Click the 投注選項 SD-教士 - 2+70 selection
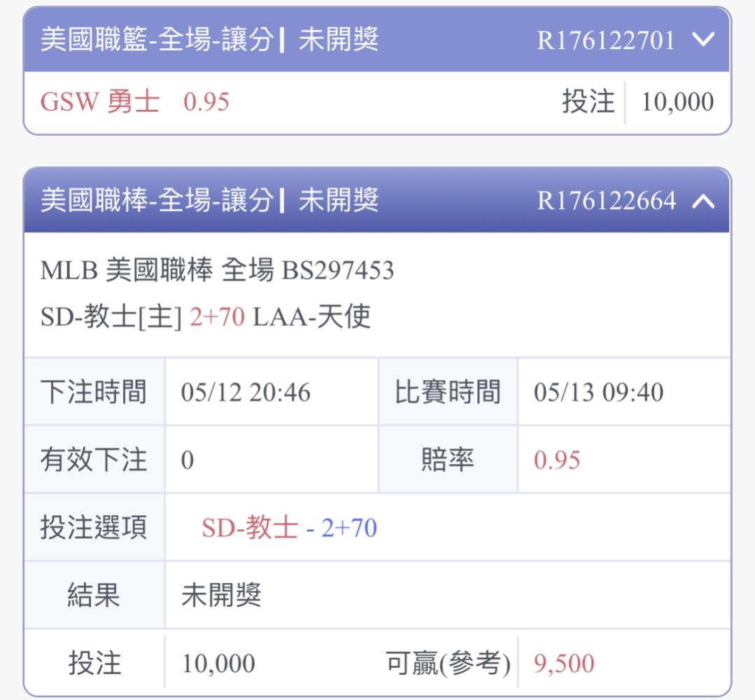 [x=289, y=528]
